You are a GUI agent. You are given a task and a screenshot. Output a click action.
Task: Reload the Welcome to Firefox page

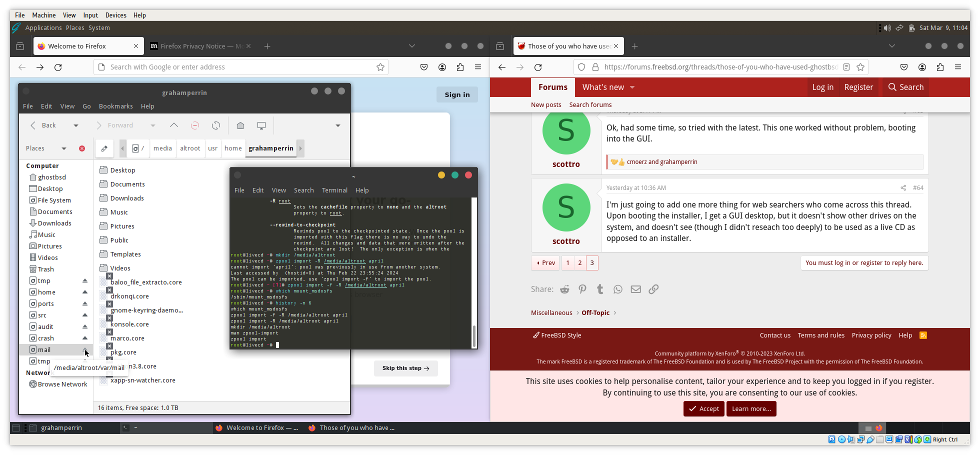(x=58, y=67)
